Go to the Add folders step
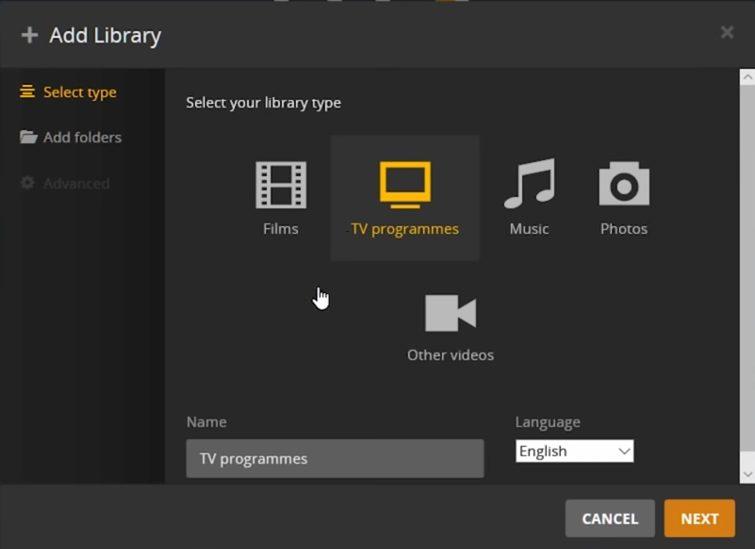 click(x=82, y=137)
